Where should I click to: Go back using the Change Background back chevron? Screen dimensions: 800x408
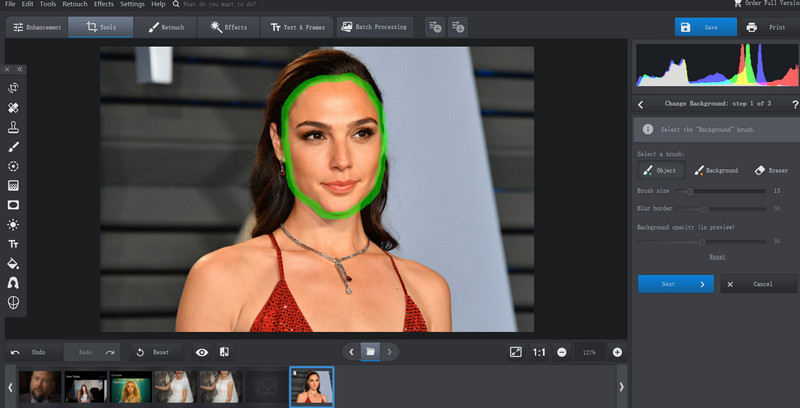coord(641,104)
